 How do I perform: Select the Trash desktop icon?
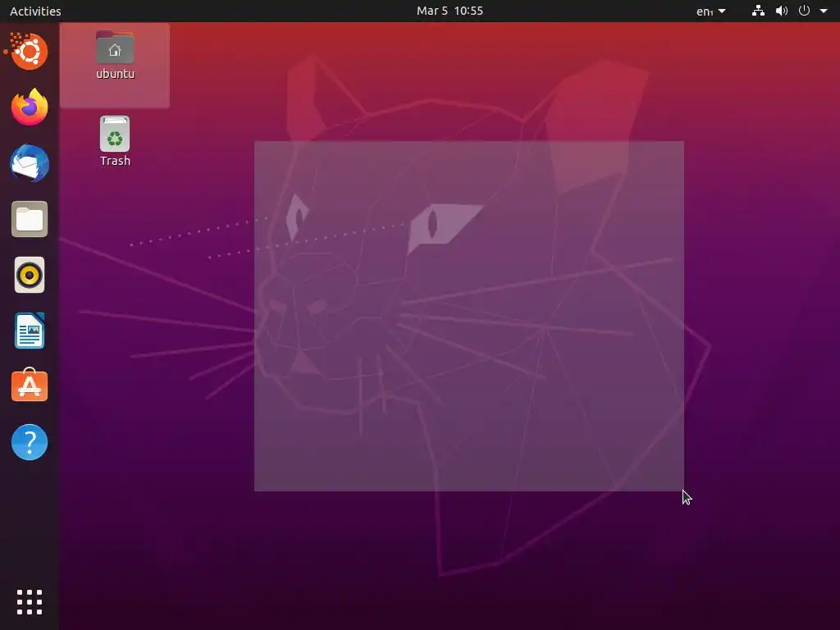(x=115, y=134)
